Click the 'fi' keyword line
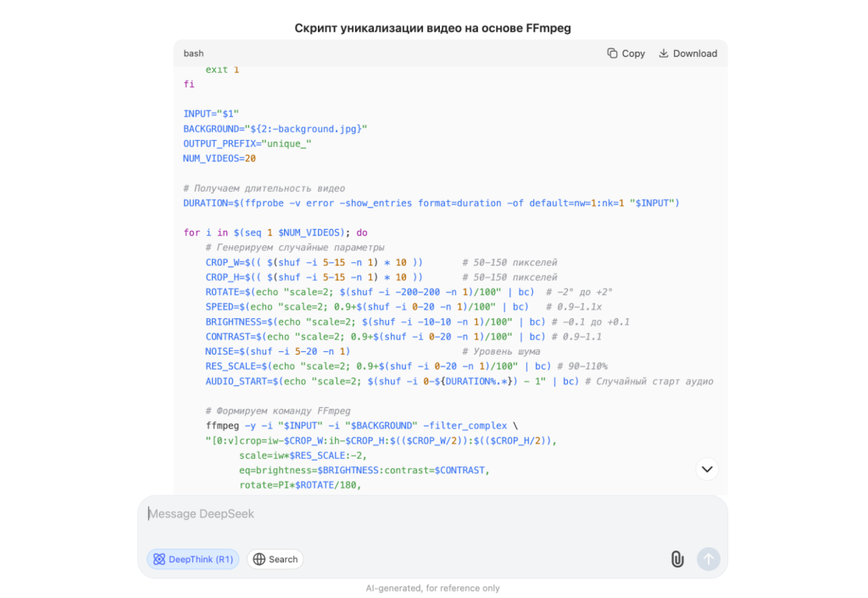868x598 pixels. click(189, 84)
